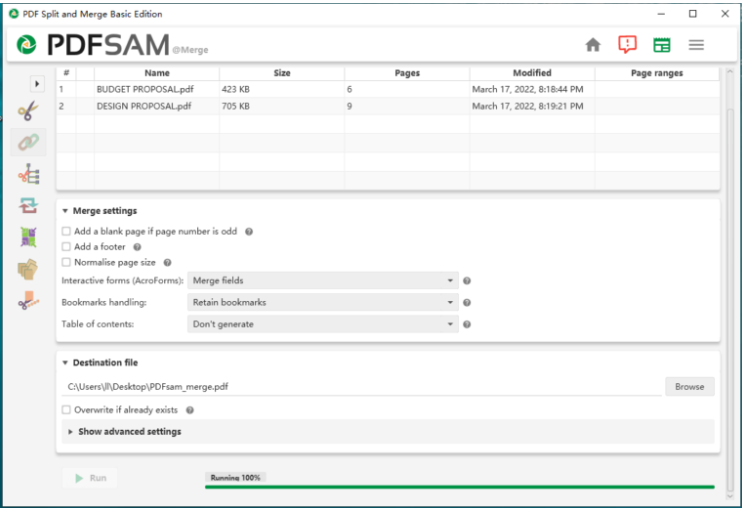
Task: Sort the table by Modified column header
Action: 532,73
